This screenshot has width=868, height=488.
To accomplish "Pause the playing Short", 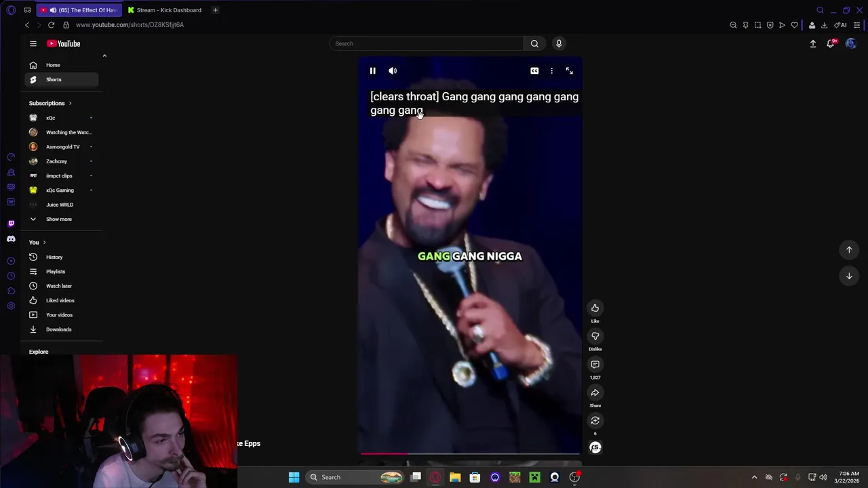I will click(372, 70).
